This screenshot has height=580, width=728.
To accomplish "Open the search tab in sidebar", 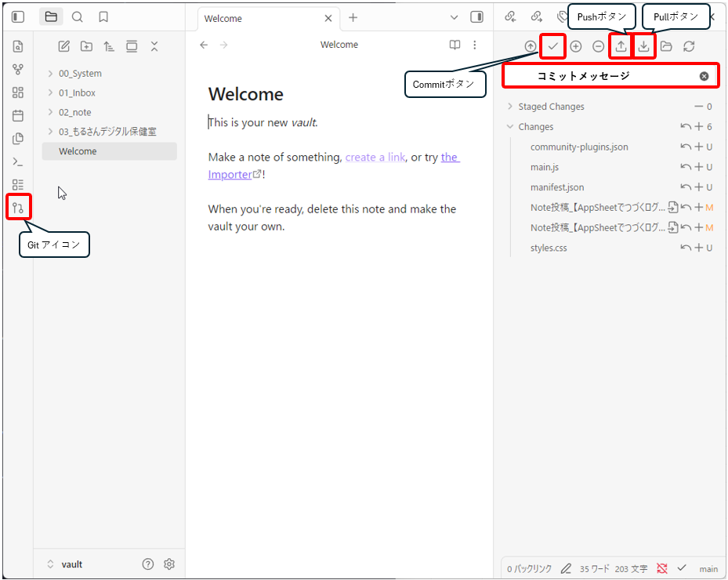I will click(77, 16).
